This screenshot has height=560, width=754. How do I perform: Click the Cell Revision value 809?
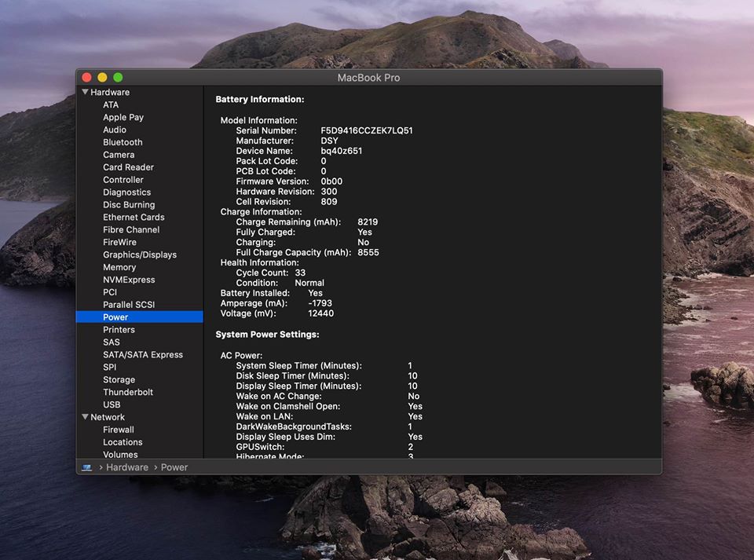click(329, 202)
